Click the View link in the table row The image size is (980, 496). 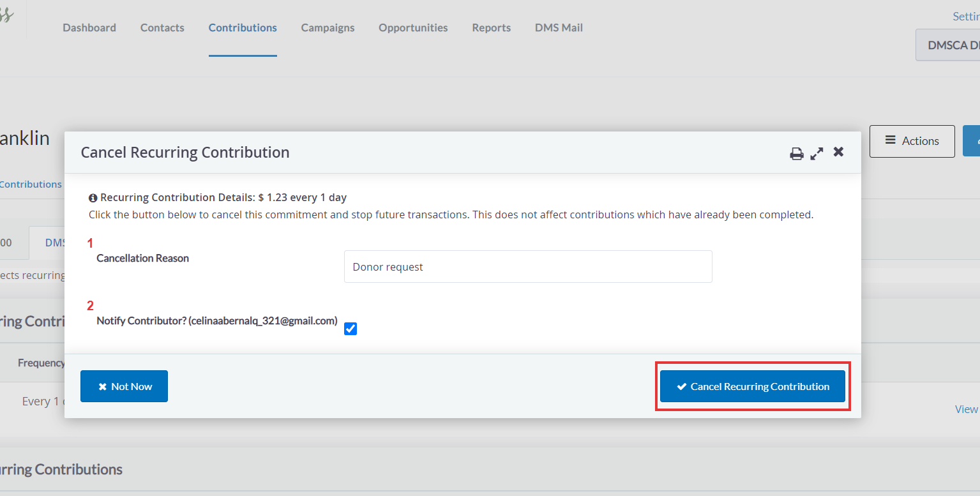[x=966, y=409]
